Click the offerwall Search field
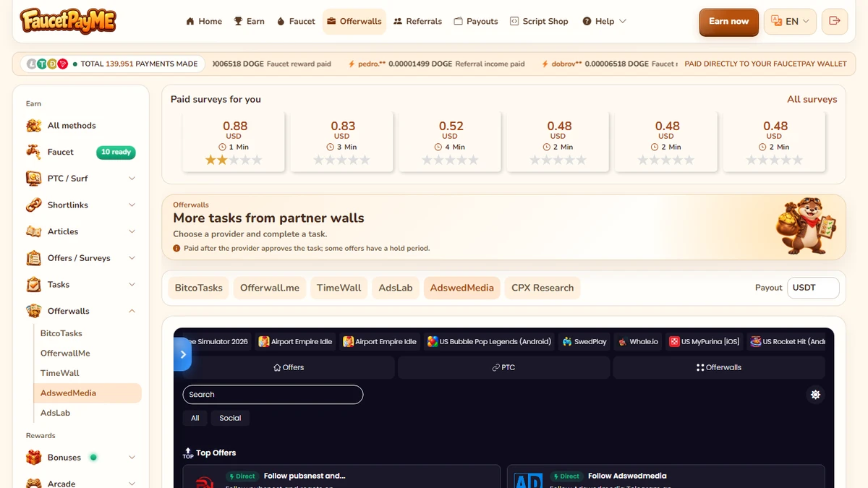This screenshot has width=868, height=488. tap(273, 395)
